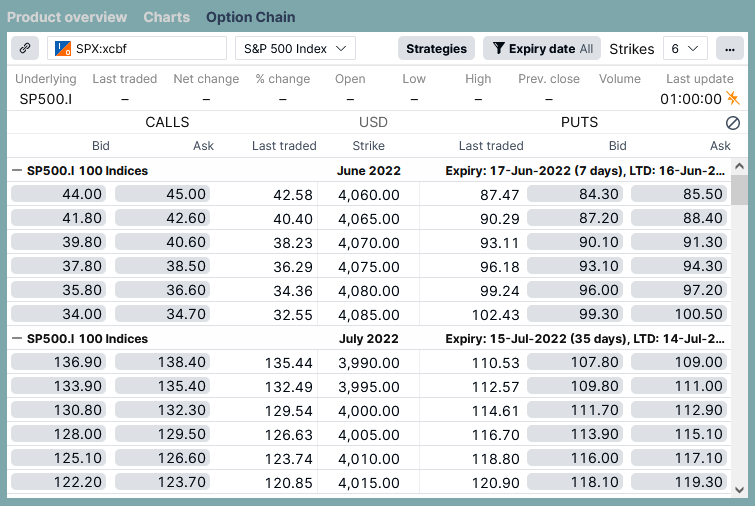755x507 pixels.
Task: Click put bid 113.90 at strike 4,005
Action: 575,434
